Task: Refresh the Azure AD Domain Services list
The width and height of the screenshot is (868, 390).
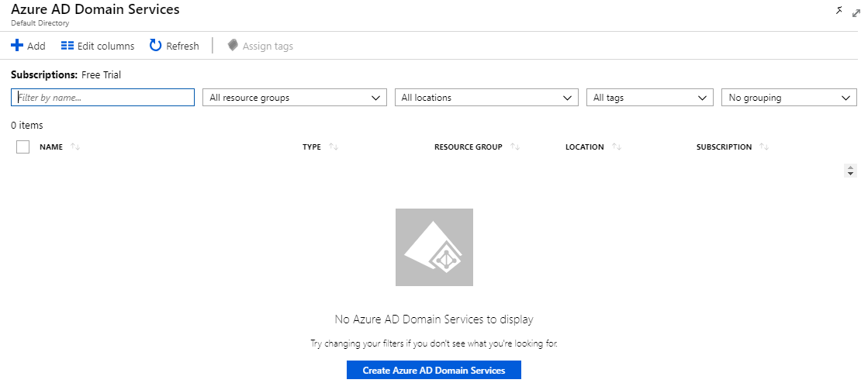Action: pos(174,46)
